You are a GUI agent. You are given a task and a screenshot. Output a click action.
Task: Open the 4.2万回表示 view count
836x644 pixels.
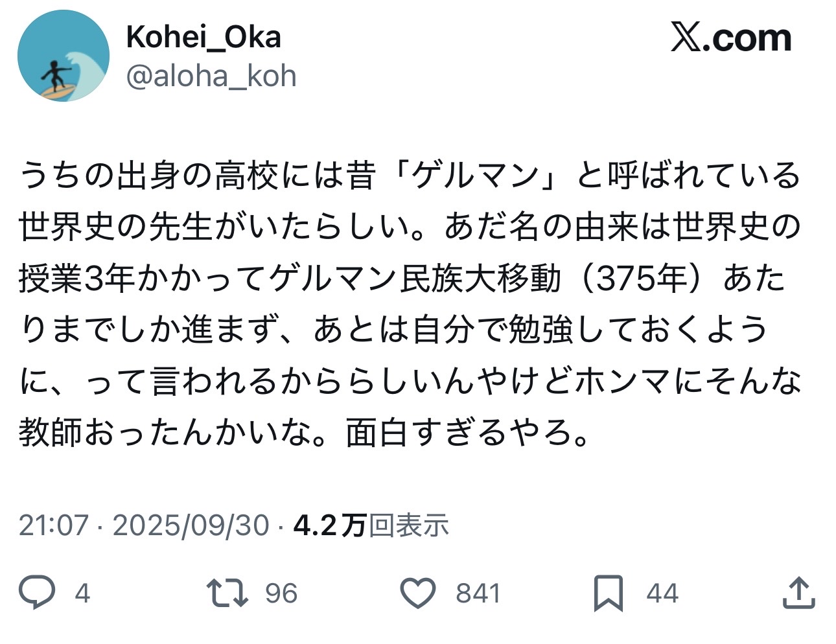point(371,525)
